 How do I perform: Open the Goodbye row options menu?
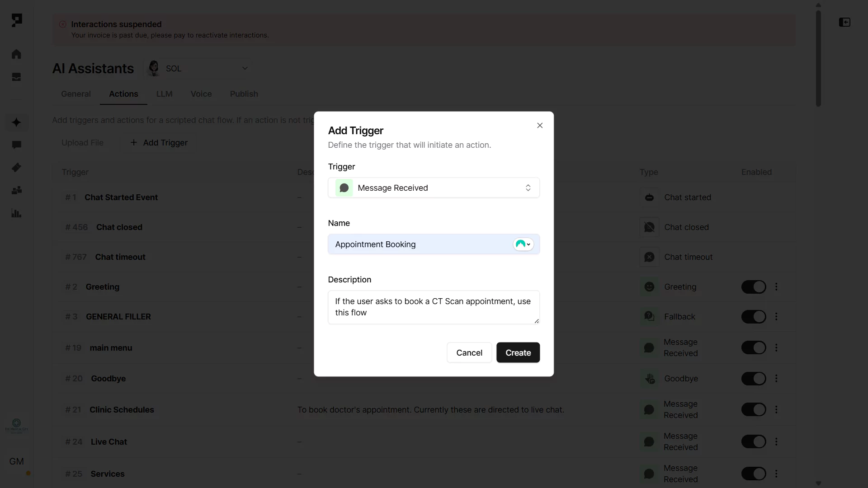point(776,379)
